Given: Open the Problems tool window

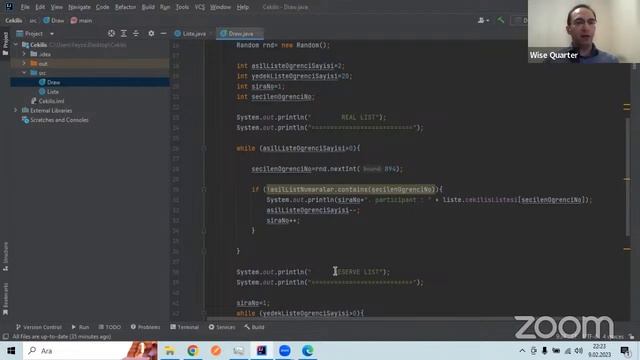Looking at the screenshot, I should click(145, 327).
